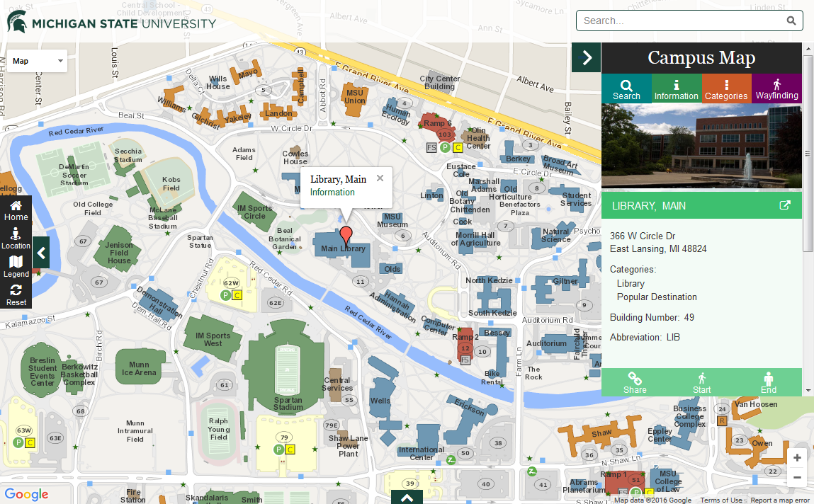The width and height of the screenshot is (814, 504).
Task: Reset the map view
Action: (x=16, y=294)
